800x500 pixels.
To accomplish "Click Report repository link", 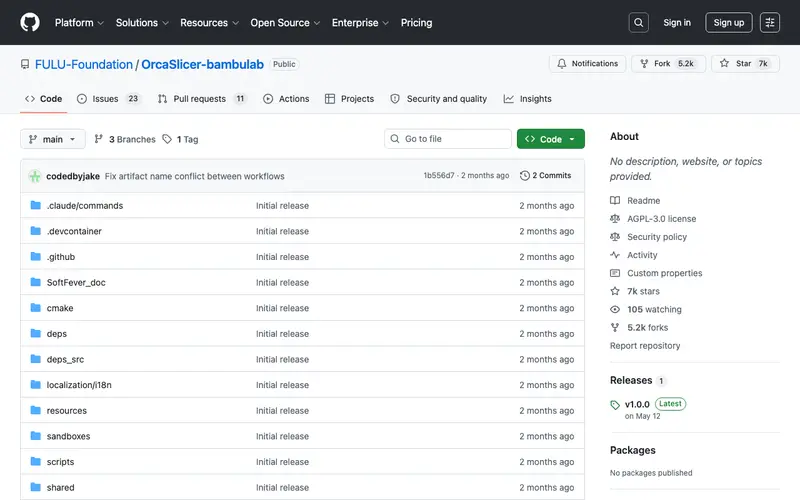I will point(645,345).
